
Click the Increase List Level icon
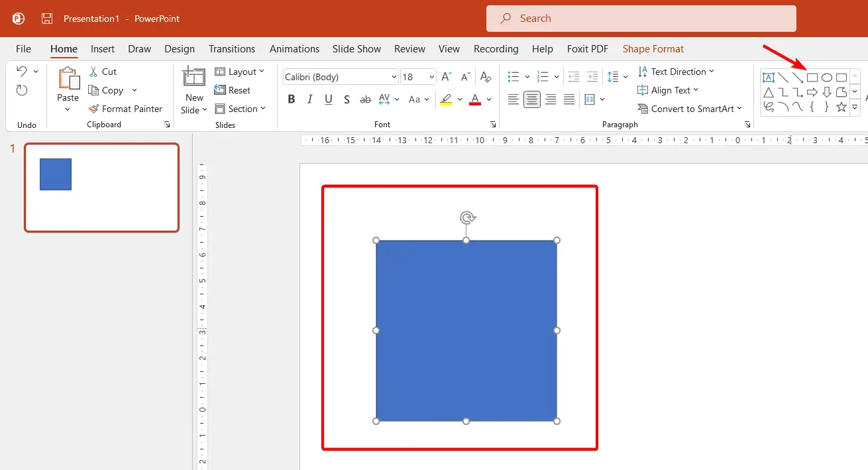coord(592,77)
